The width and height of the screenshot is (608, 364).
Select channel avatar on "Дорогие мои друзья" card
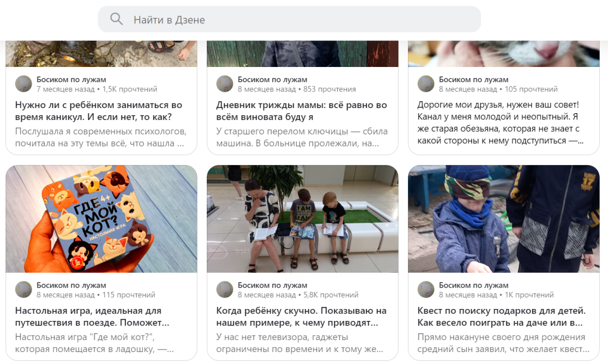(426, 84)
